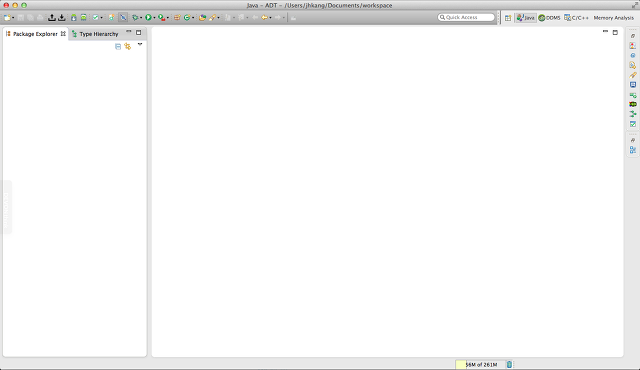Open New wizard dropdown arrow
The height and width of the screenshot is (370, 640).
point(13,18)
